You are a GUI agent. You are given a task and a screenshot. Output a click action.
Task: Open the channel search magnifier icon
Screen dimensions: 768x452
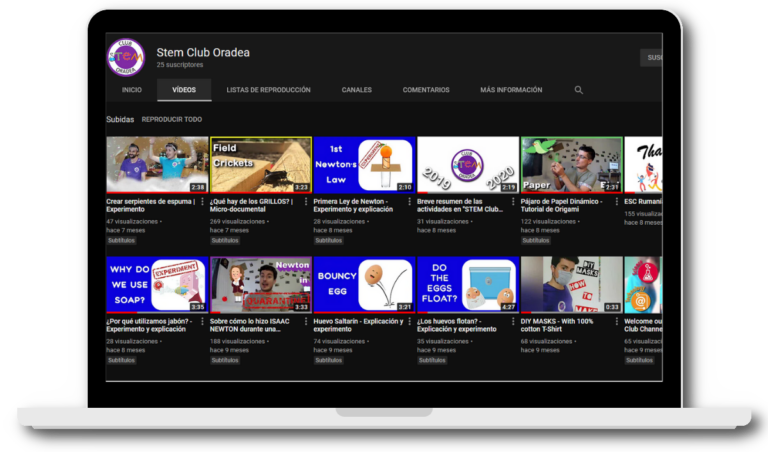tap(578, 90)
